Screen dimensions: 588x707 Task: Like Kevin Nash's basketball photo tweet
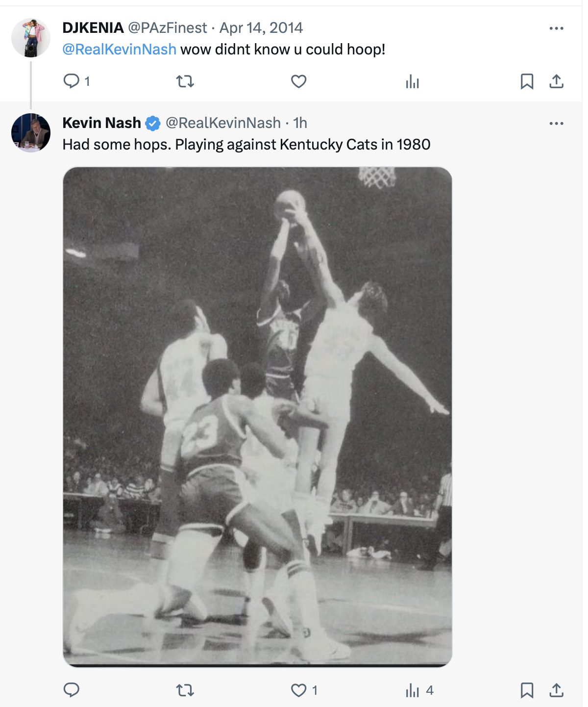298,690
